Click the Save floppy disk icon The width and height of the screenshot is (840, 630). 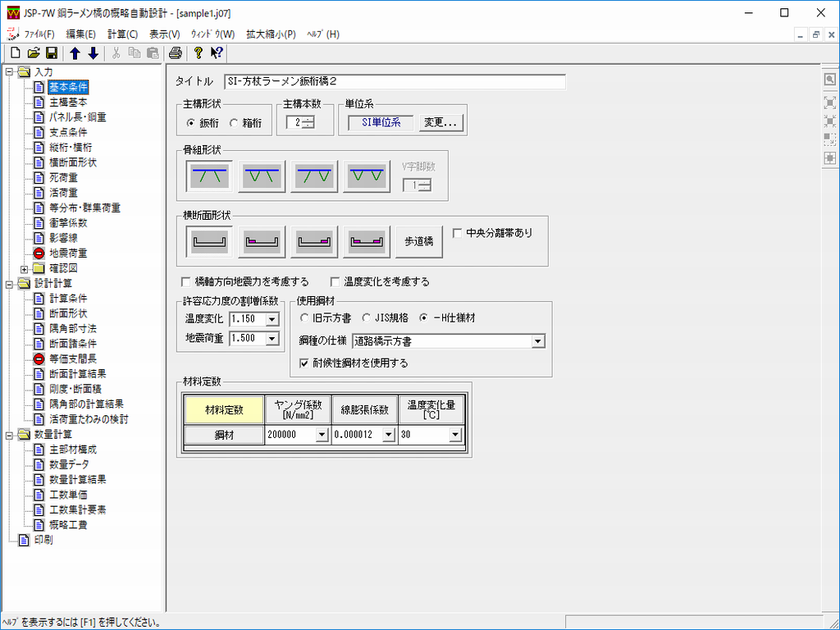[x=51, y=53]
